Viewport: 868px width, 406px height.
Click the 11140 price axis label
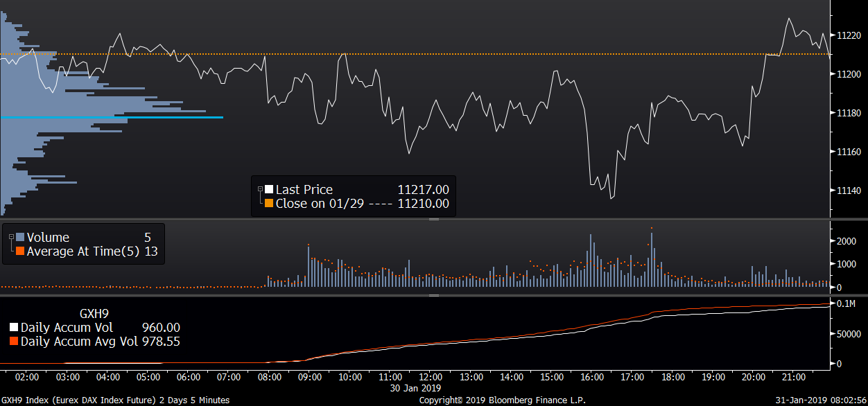[849, 191]
